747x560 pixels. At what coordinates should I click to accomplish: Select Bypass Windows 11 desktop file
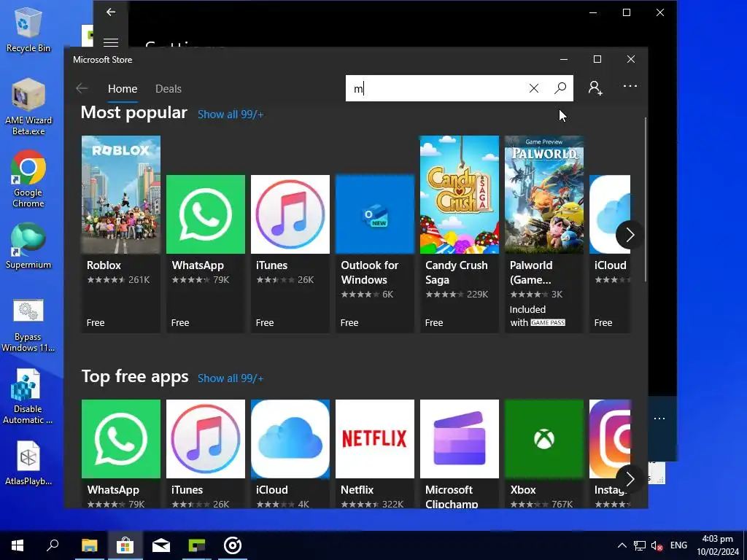[x=28, y=326]
